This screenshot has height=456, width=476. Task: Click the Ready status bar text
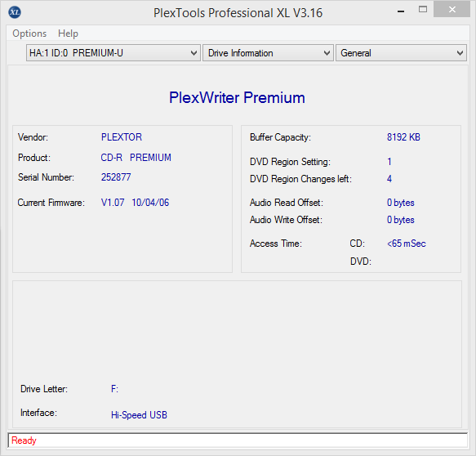pyautogui.click(x=24, y=440)
